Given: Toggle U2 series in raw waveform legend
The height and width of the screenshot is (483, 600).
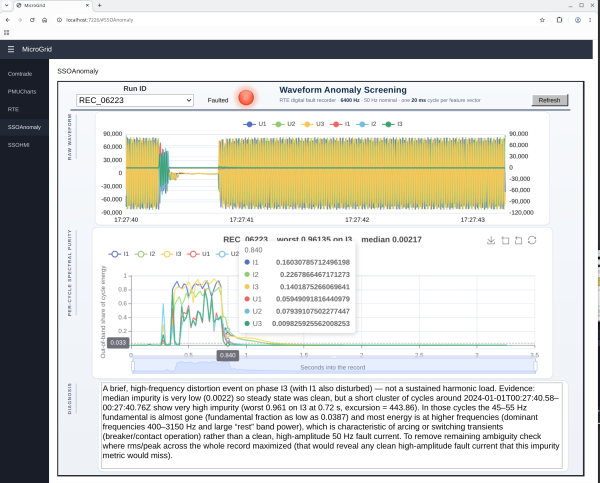Looking at the screenshot, I should (284, 124).
